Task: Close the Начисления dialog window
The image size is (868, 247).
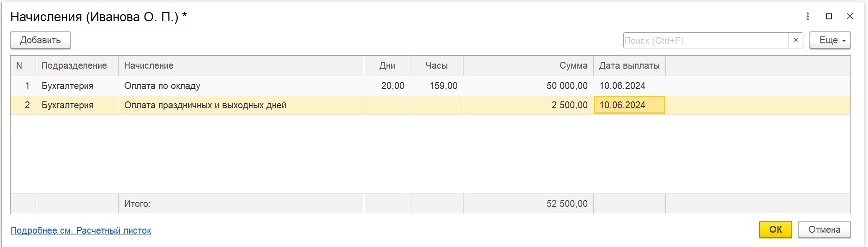Action: 850,17
